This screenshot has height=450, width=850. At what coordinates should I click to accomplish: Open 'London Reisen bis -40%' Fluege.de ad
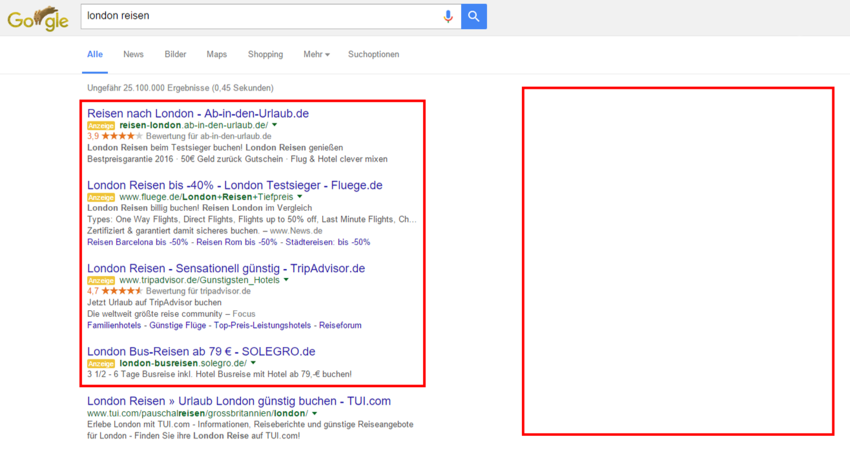[x=235, y=185]
